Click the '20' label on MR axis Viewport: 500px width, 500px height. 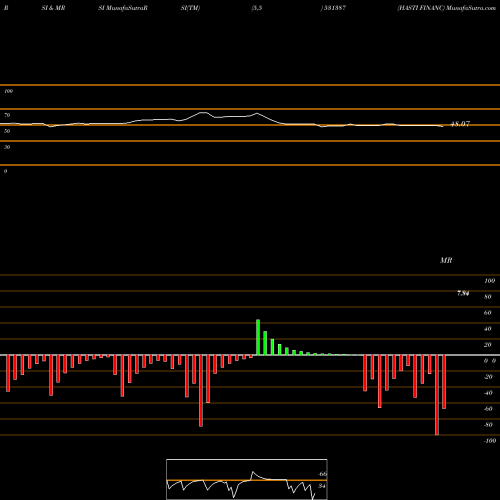click(x=488, y=345)
